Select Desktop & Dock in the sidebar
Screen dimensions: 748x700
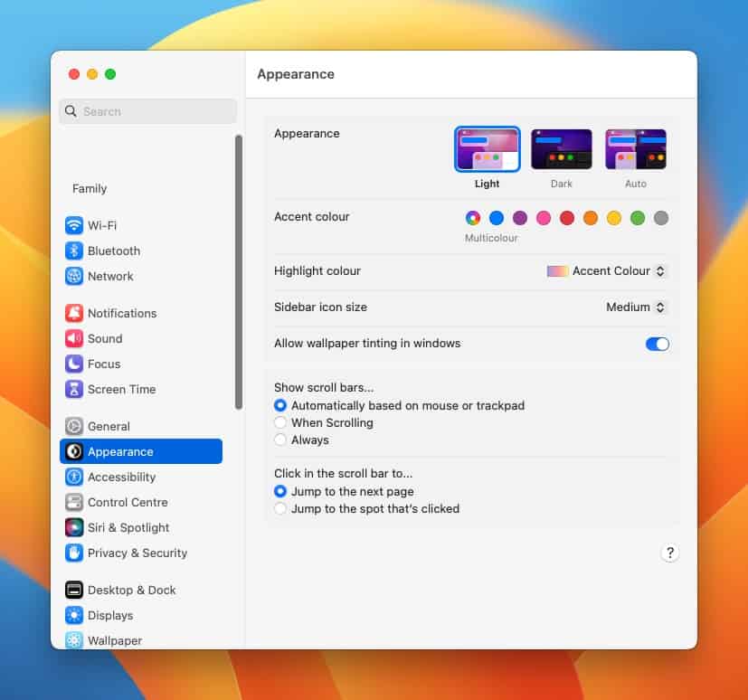(129, 590)
